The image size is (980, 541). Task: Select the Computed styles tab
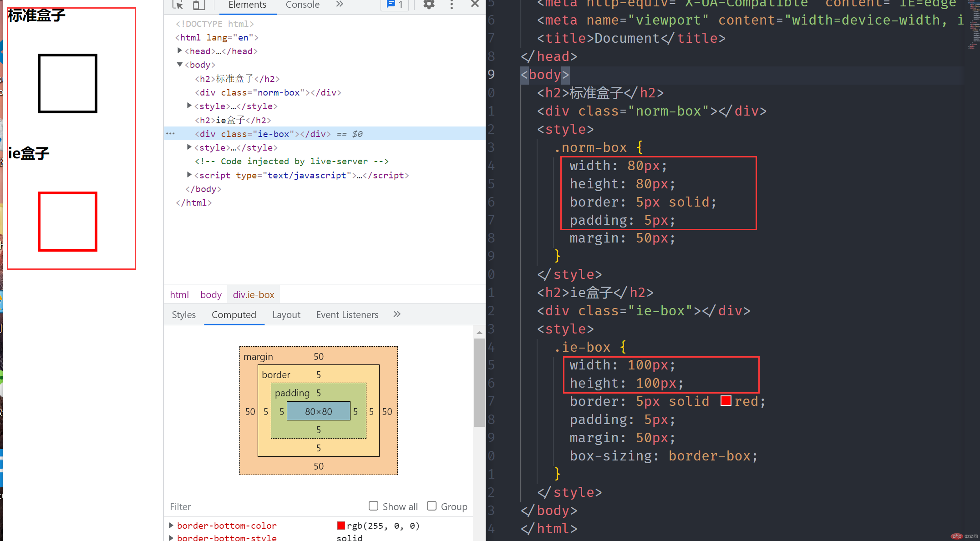[x=234, y=314]
